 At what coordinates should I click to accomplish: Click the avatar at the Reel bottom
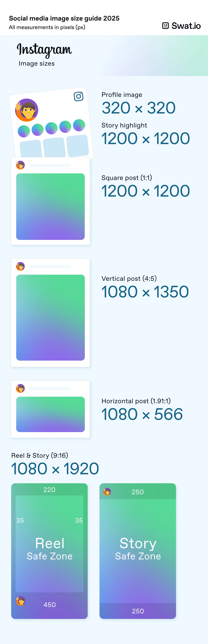[21, 600]
